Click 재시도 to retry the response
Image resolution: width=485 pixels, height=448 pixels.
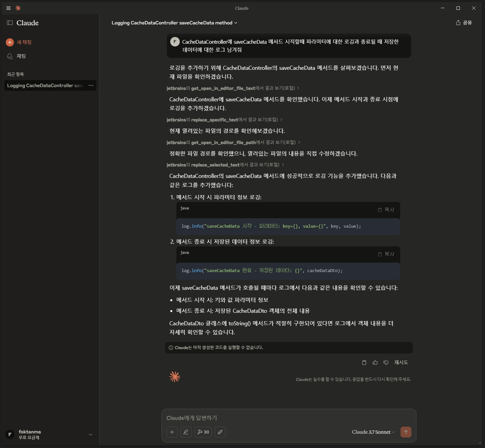click(x=401, y=363)
